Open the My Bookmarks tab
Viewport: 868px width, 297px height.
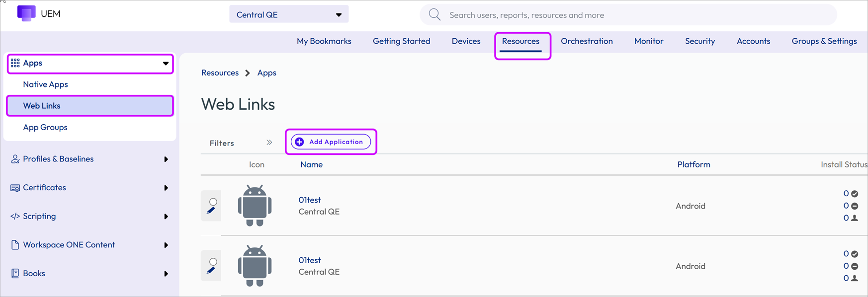tap(324, 41)
